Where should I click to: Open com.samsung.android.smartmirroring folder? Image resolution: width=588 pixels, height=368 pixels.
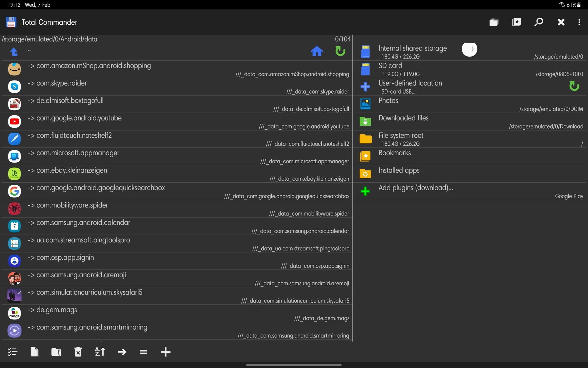point(177,331)
